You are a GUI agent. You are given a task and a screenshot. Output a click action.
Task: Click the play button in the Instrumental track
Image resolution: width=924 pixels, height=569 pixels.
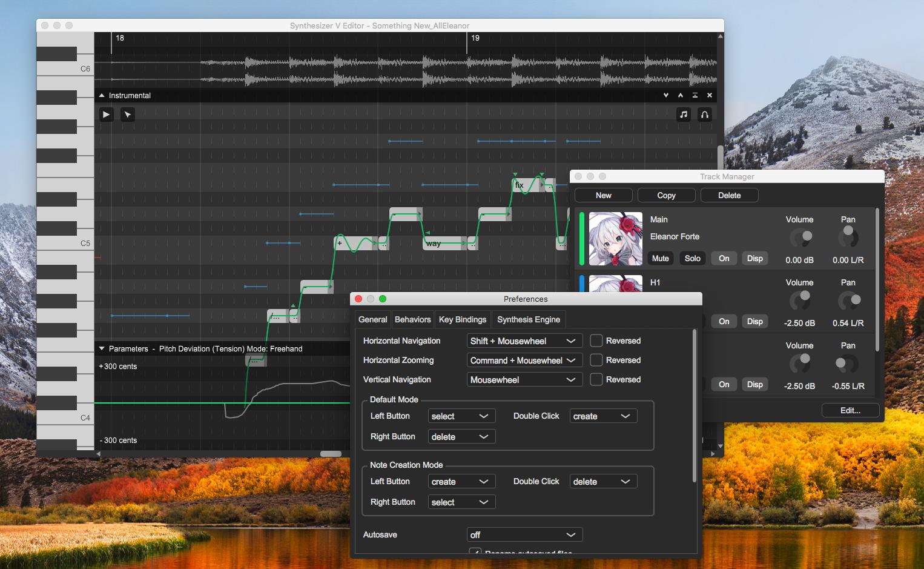107,115
